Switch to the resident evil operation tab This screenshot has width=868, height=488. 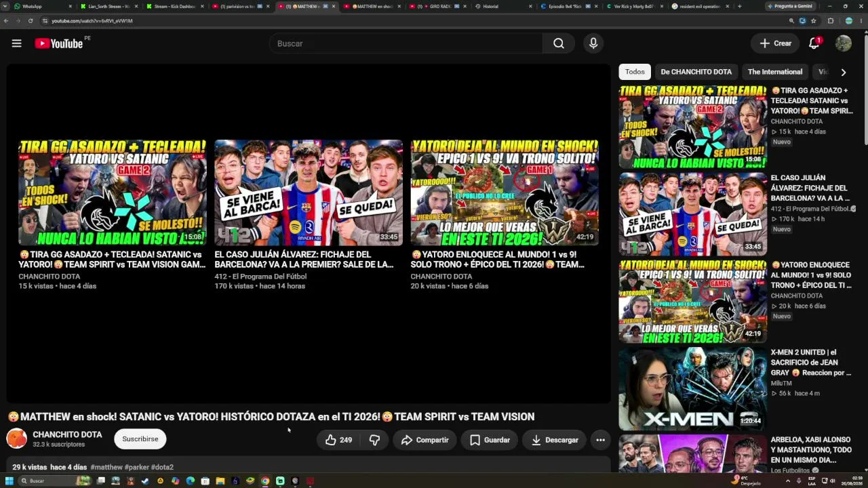coord(702,6)
